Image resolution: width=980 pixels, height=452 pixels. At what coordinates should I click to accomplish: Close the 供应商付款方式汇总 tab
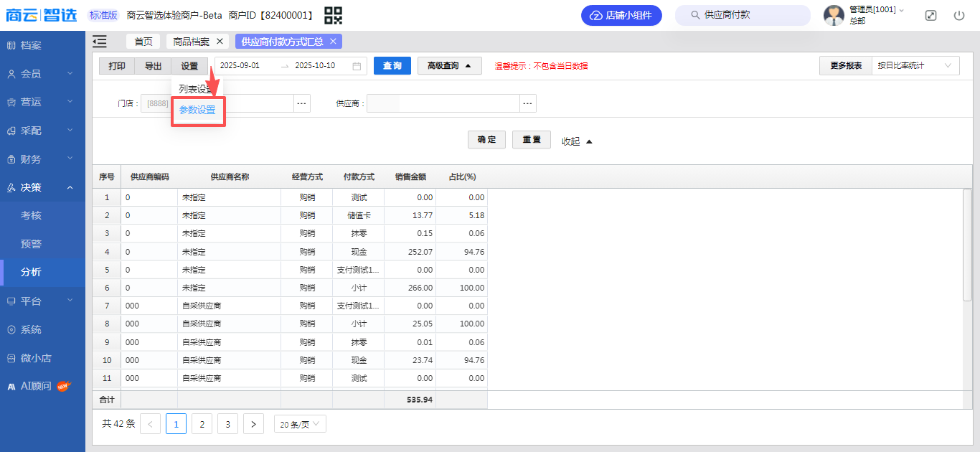click(x=333, y=42)
